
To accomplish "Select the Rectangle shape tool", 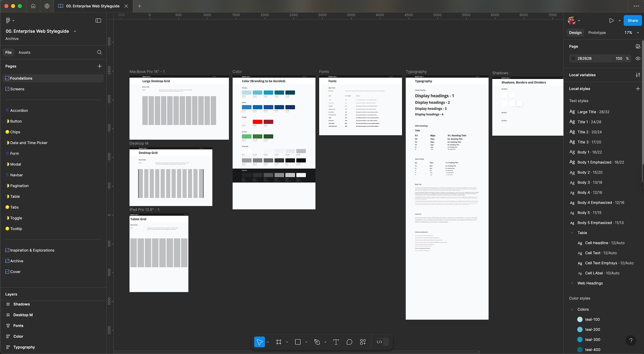I will 298,342.
